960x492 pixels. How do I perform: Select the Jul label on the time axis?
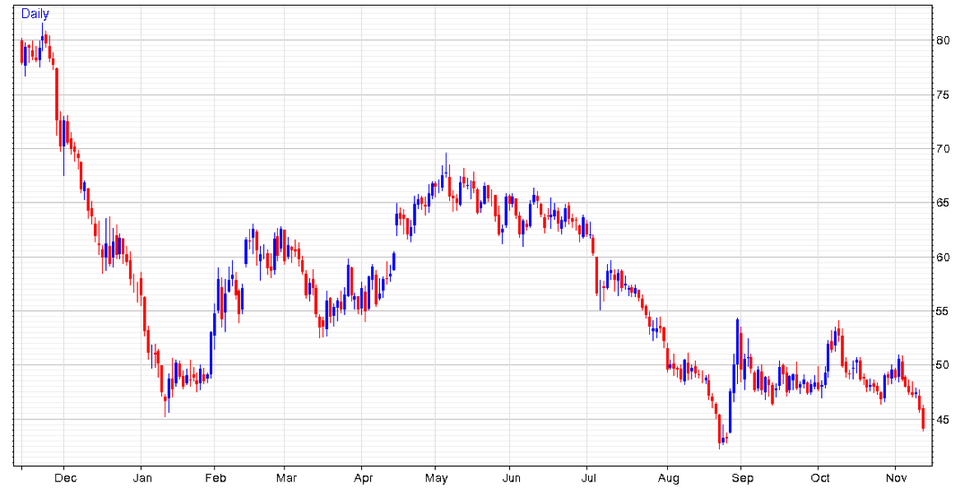[588, 478]
